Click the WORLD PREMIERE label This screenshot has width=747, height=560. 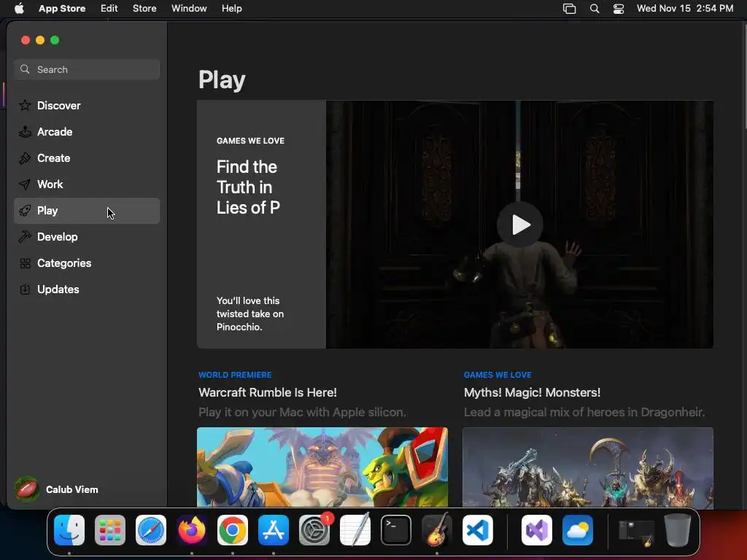coord(235,375)
